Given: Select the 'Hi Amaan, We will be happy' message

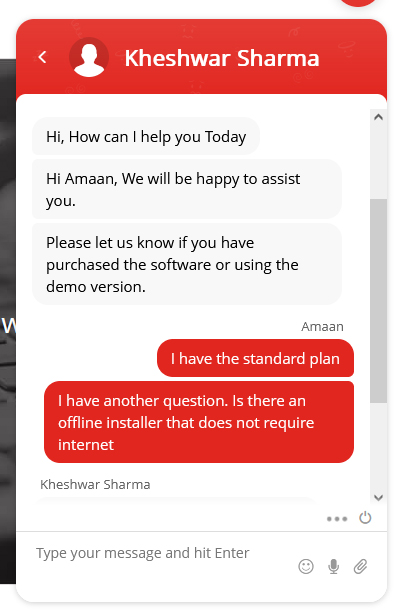Looking at the screenshot, I should click(187, 189).
